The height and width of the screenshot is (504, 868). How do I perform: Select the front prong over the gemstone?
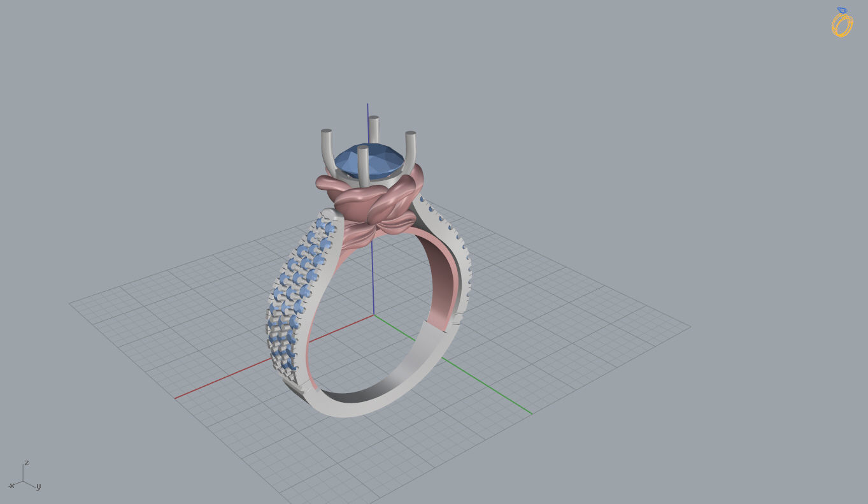[363, 166]
